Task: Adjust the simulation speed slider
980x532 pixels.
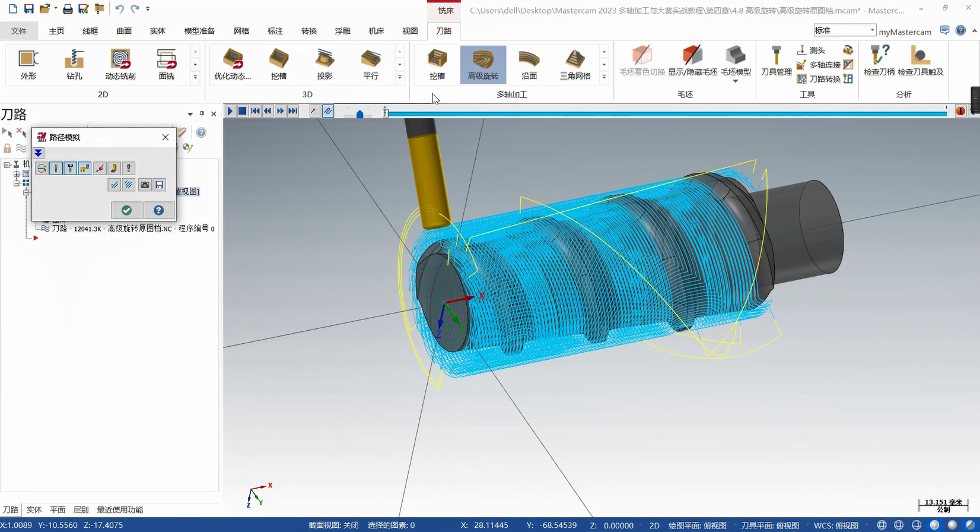Action: [359, 113]
